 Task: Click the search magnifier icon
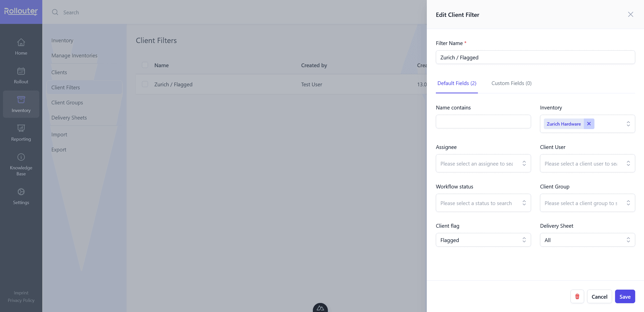point(55,12)
